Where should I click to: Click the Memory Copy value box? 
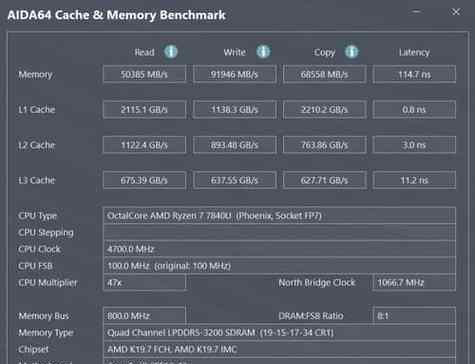325,74
